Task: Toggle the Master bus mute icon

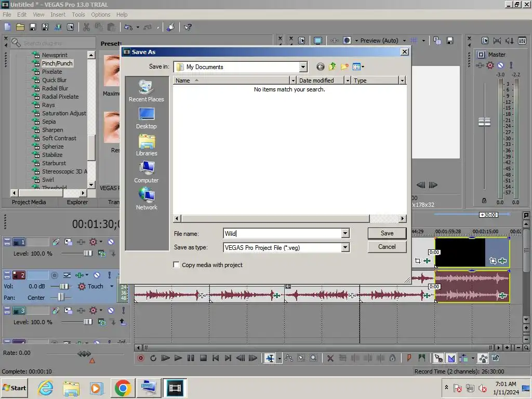Action: click(x=500, y=65)
